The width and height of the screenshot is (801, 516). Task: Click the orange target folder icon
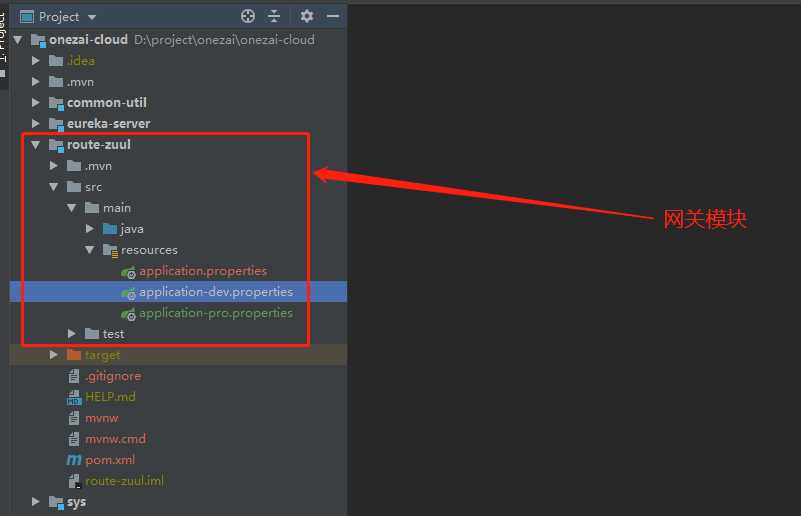pyautogui.click(x=74, y=355)
